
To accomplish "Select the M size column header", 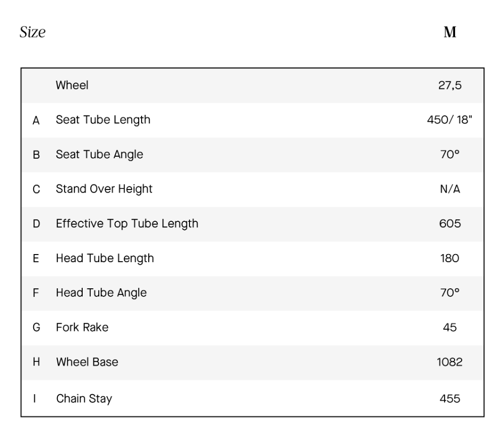I will pos(450,33).
